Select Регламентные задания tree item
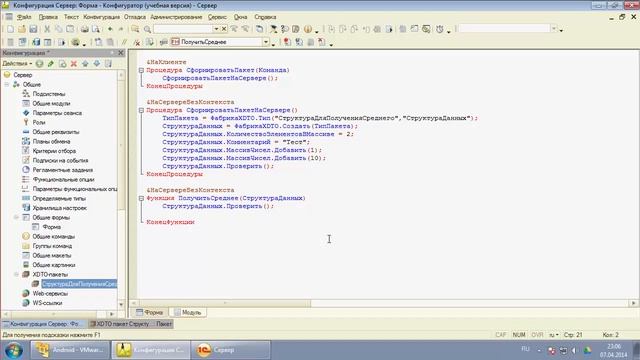The width and height of the screenshot is (640, 360). tap(62, 170)
